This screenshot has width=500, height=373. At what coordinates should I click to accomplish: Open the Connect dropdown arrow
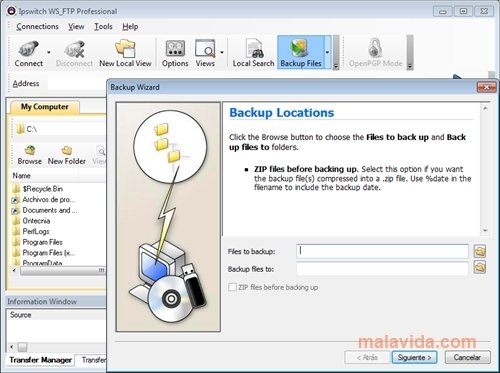click(x=49, y=53)
